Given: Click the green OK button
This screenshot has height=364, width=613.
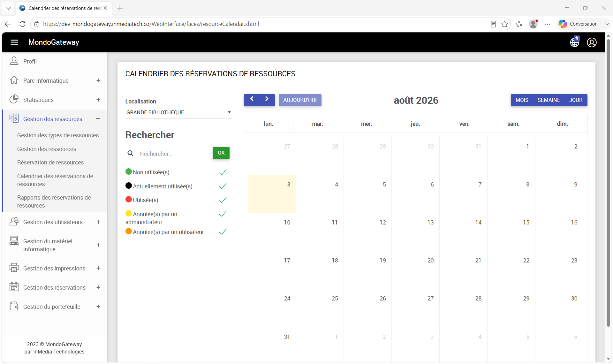Looking at the screenshot, I should click(221, 153).
